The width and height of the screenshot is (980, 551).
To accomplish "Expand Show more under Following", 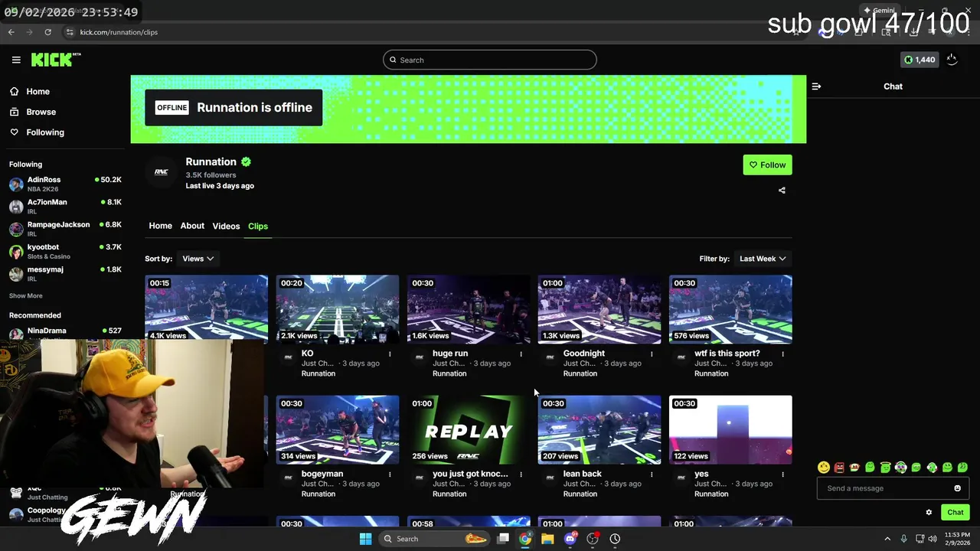I will coord(26,295).
